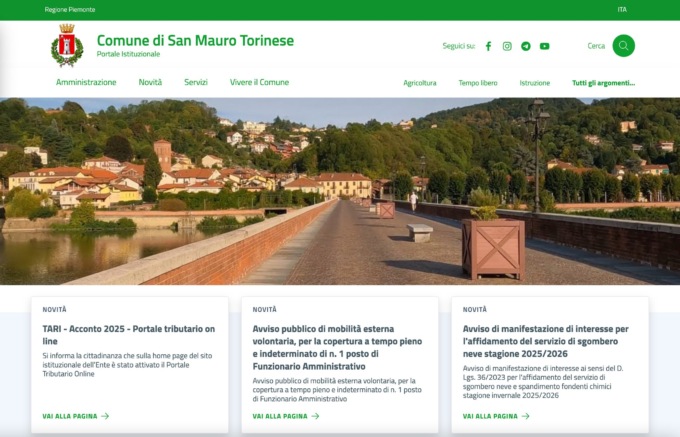680x437 pixels.
Task: Open the Telegram social icon
Action: pyautogui.click(x=526, y=46)
